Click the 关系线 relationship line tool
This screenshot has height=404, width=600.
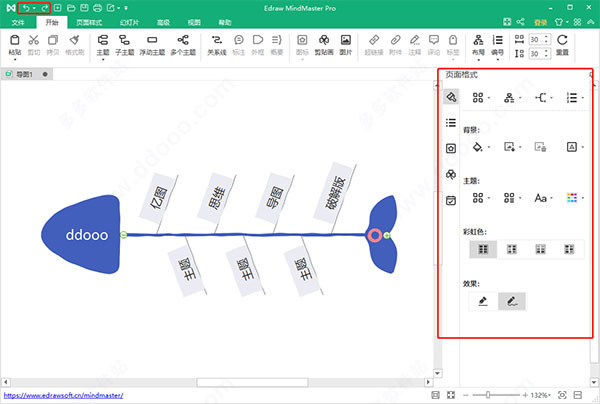coord(216,45)
